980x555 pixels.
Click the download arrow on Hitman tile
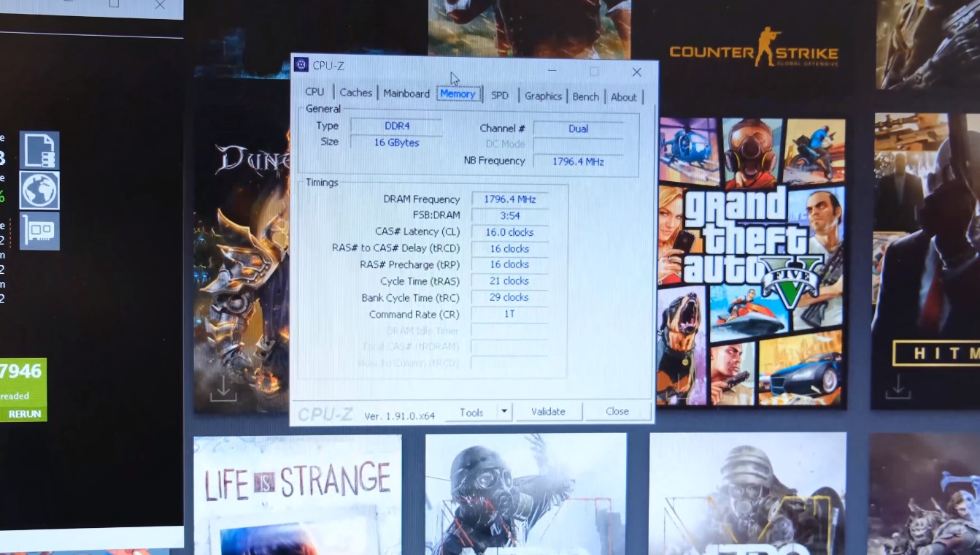click(x=898, y=386)
